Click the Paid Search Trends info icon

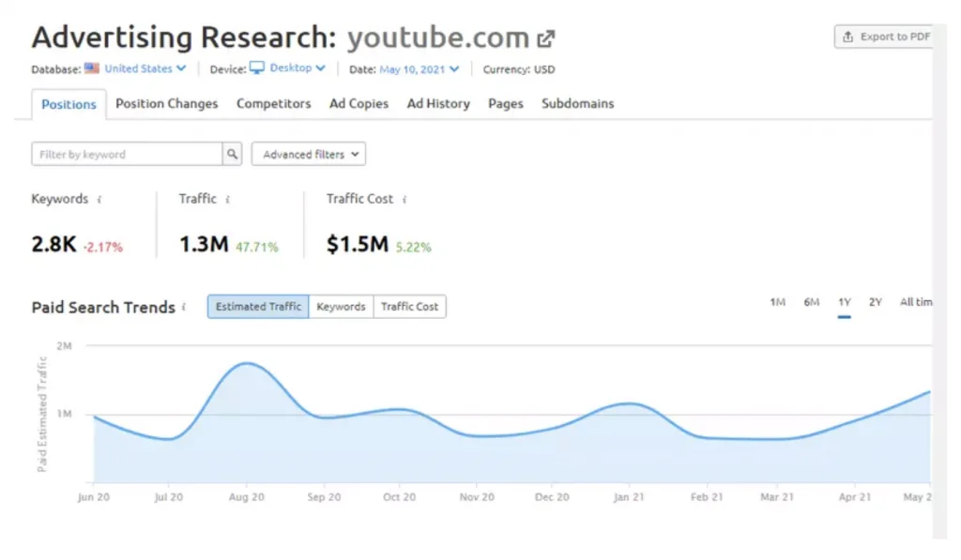(184, 307)
